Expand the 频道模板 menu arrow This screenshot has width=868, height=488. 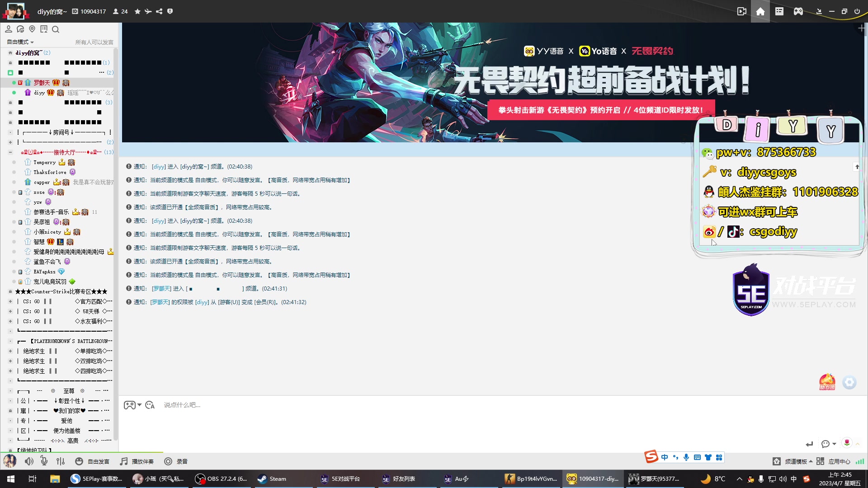pos(811,461)
